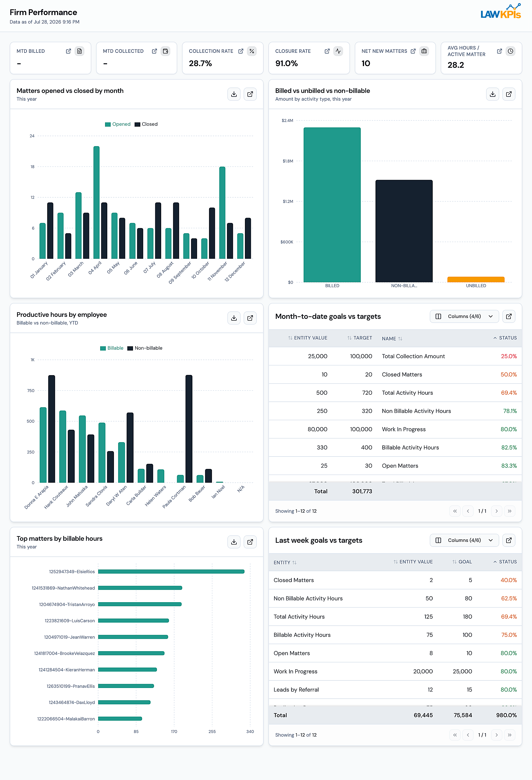This screenshot has height=780, width=532.
Task: Click the Closure Rate activity pulse icon
Action: click(x=338, y=51)
